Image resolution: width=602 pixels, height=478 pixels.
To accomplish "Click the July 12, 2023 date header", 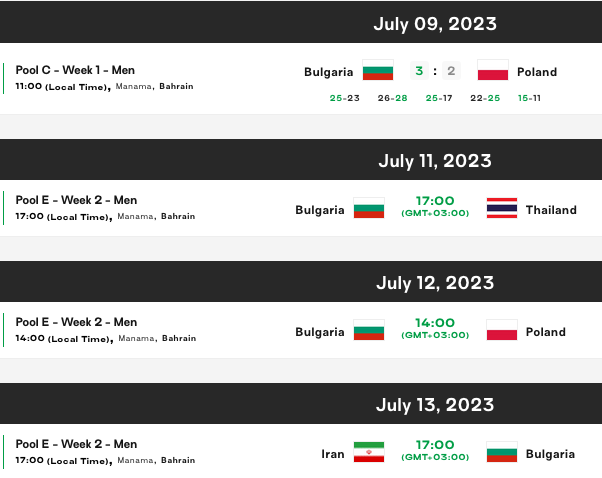I will coord(435,283).
